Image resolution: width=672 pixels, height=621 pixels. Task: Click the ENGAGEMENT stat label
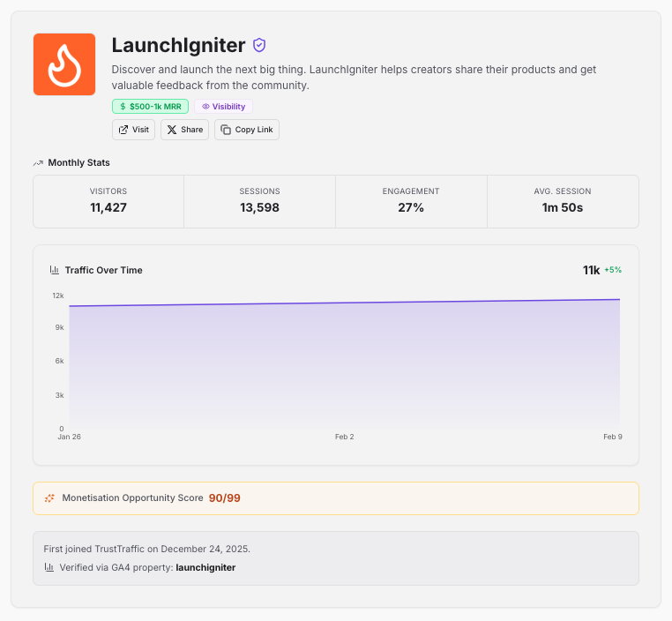pyautogui.click(x=411, y=191)
